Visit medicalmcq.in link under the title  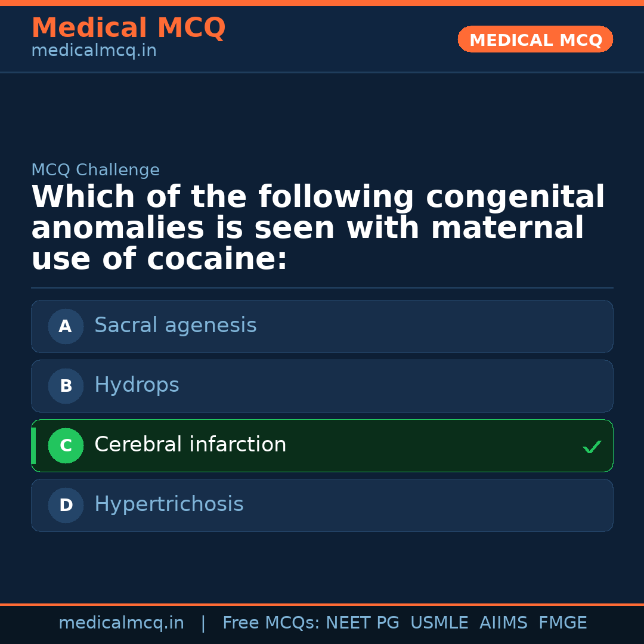(94, 51)
